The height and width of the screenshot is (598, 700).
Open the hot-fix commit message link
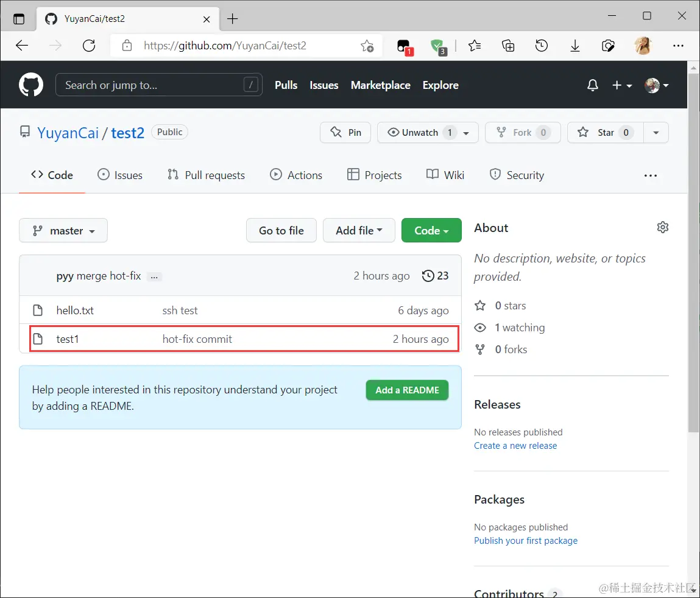click(197, 339)
